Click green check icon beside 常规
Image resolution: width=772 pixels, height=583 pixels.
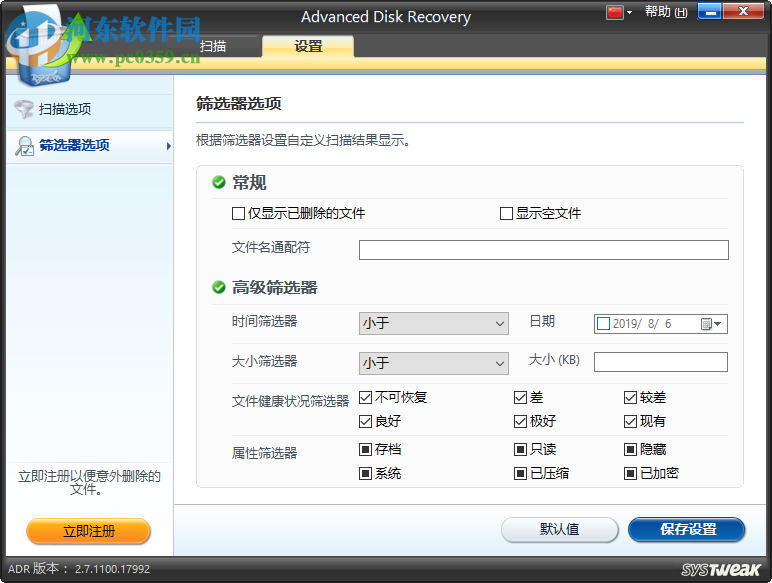click(x=219, y=183)
